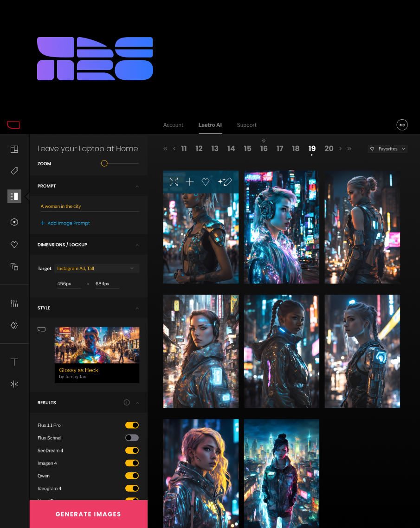Click Generate Images button
420x528 pixels.
pyautogui.click(x=89, y=514)
